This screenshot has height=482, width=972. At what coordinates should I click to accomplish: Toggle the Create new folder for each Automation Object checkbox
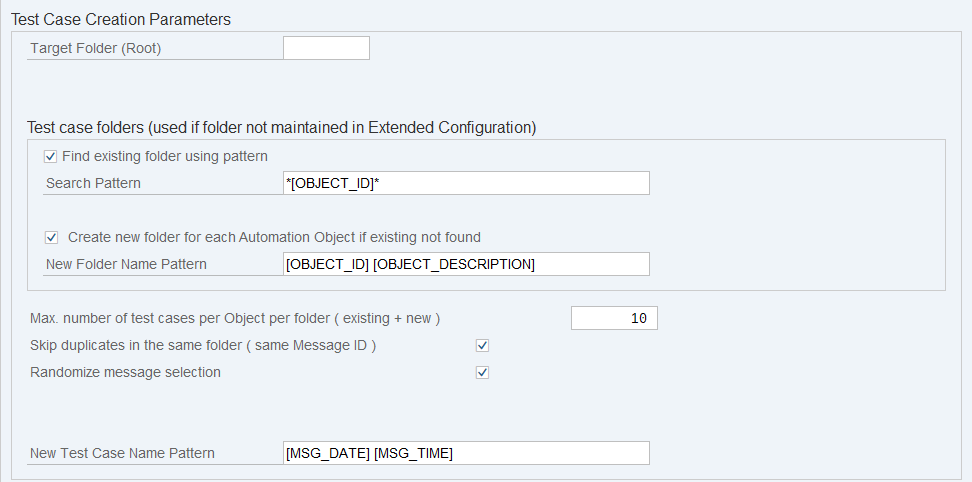(51, 237)
